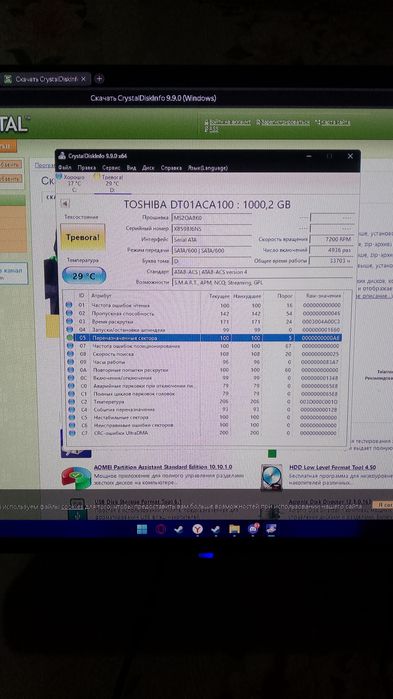Screen dimensions: 393x699
Task: Open Сервис menu in CrystalDiskInfo
Action: click(111, 168)
